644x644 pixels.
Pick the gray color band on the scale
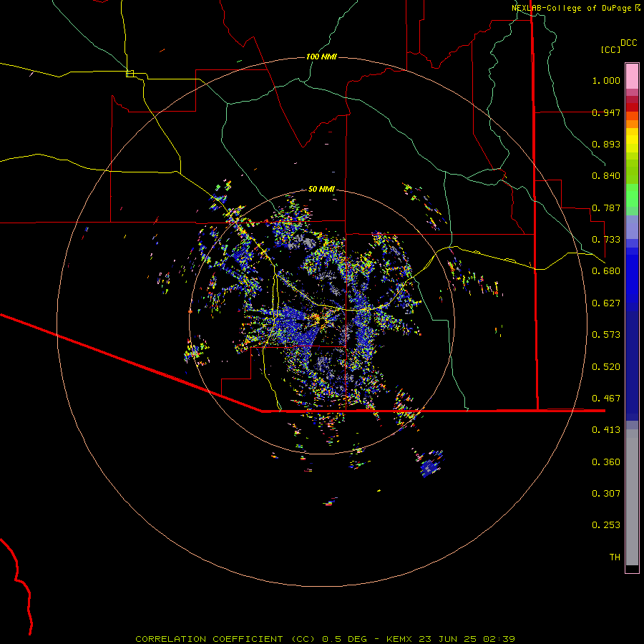(632, 497)
